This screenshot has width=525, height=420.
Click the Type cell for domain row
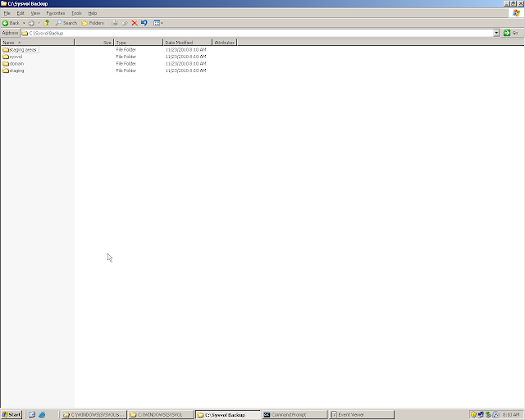pyautogui.click(x=126, y=64)
